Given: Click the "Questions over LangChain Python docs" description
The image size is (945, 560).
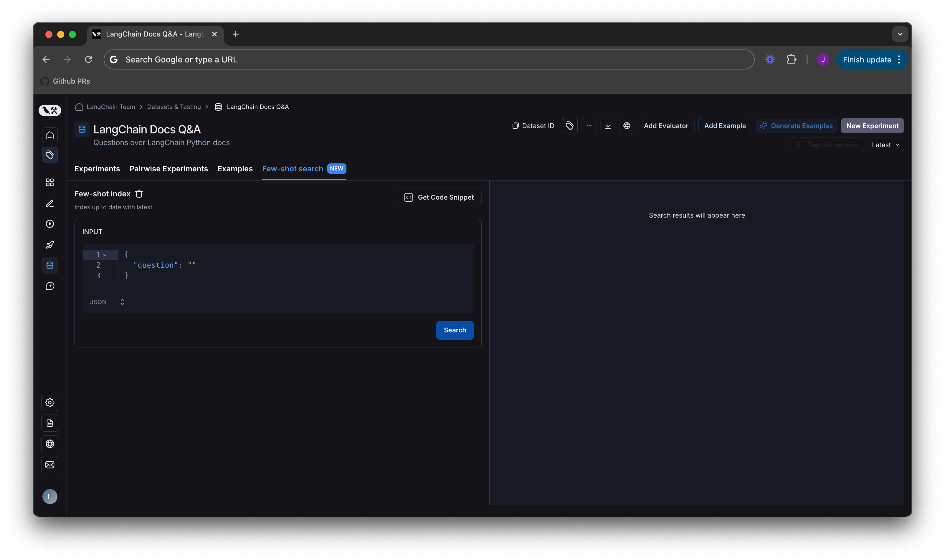Looking at the screenshot, I should click(162, 143).
